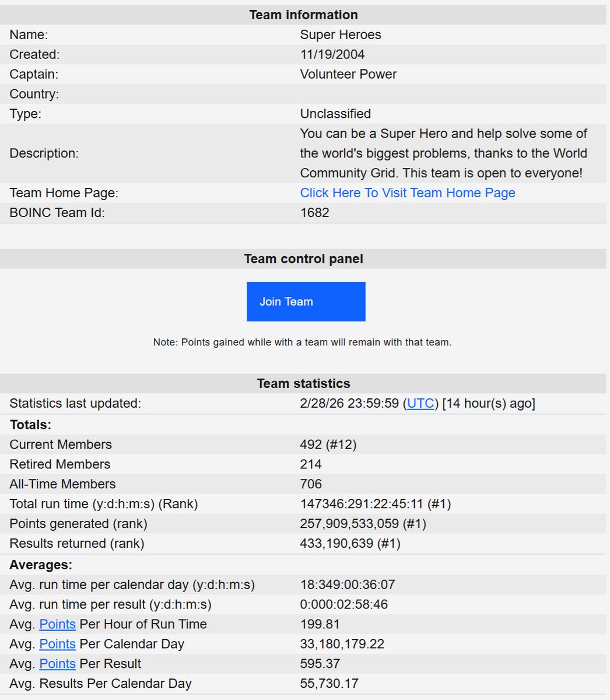Click the 'Team statistics' section header

[x=303, y=383]
